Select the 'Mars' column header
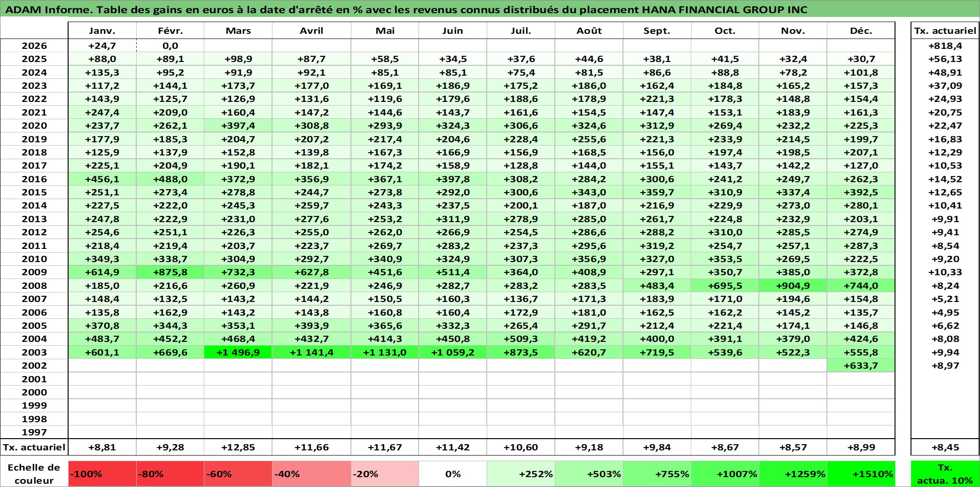The height and width of the screenshot is (487, 980). pos(238,31)
